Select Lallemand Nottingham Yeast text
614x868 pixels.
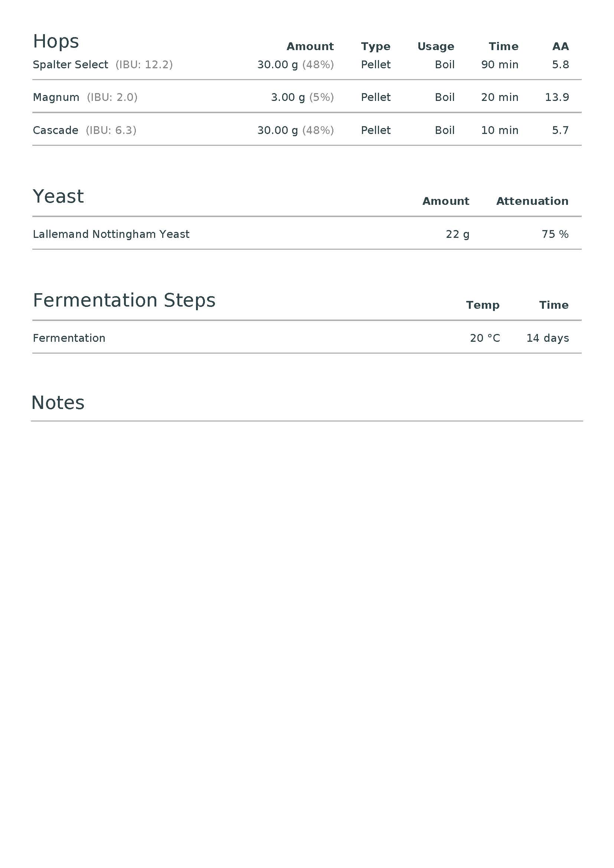coord(111,235)
